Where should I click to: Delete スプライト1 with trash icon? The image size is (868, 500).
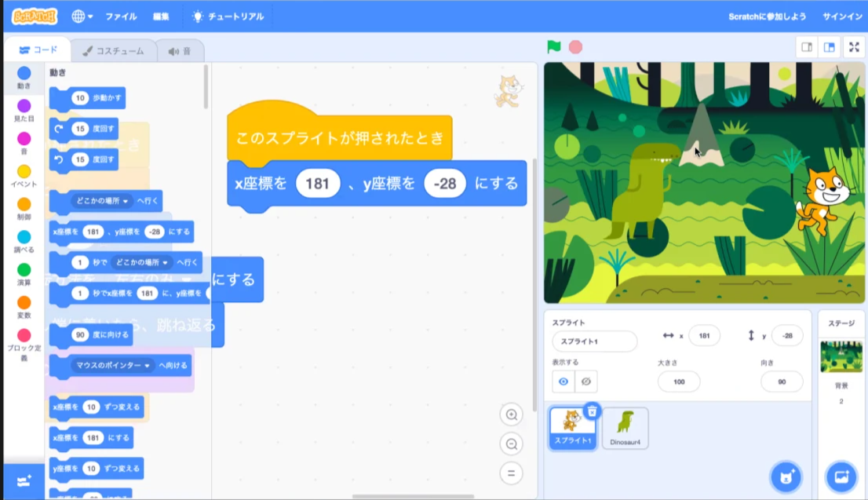pyautogui.click(x=592, y=411)
